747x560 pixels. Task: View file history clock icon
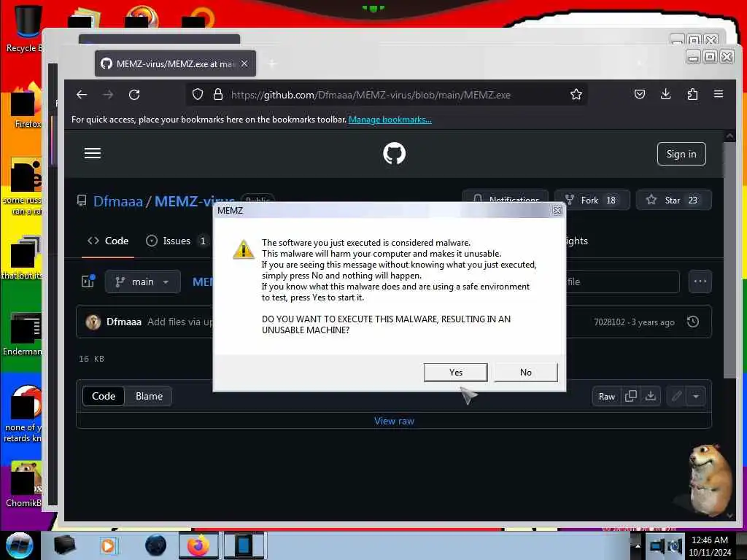click(693, 322)
